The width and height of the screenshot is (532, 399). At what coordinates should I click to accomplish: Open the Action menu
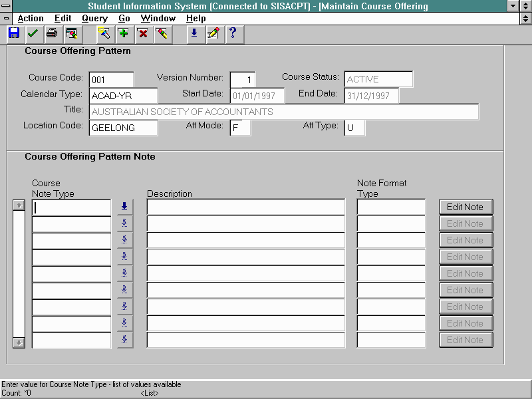pyautogui.click(x=31, y=19)
